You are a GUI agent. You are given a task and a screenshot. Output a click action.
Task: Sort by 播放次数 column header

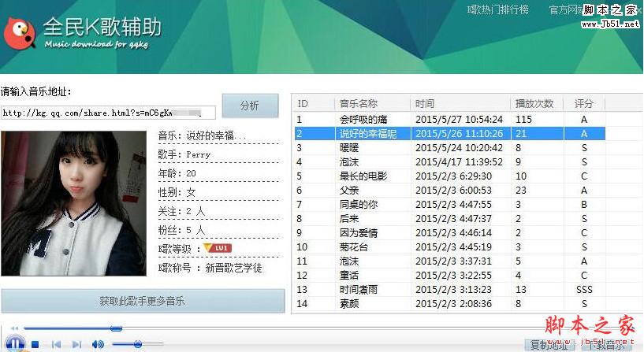click(536, 103)
